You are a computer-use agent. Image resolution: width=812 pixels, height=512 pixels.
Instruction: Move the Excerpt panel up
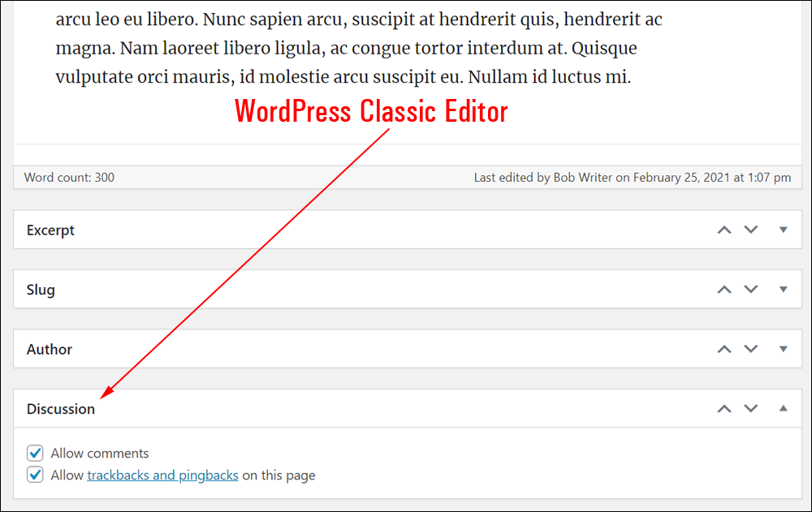(724, 230)
